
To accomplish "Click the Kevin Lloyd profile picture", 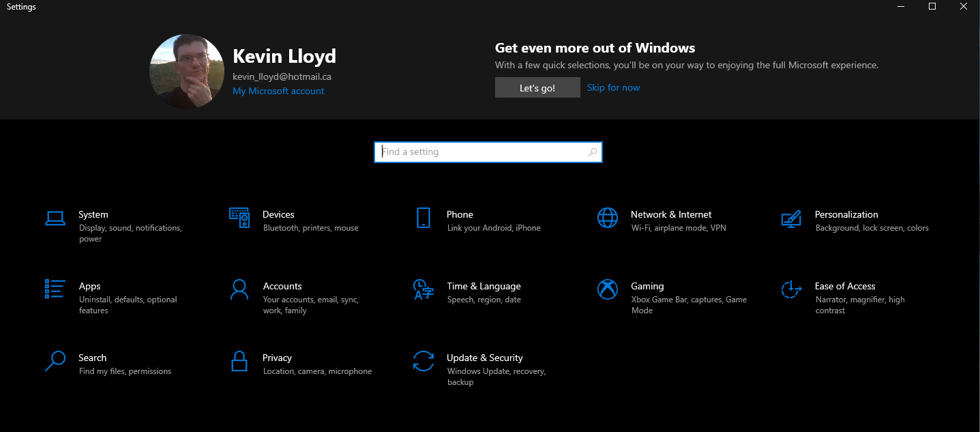I will pos(187,72).
